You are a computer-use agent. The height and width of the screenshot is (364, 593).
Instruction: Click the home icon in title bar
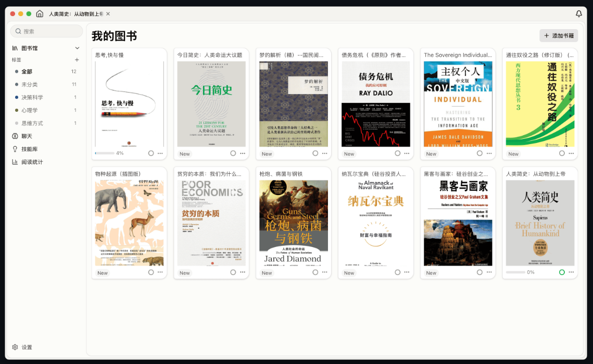pos(40,14)
